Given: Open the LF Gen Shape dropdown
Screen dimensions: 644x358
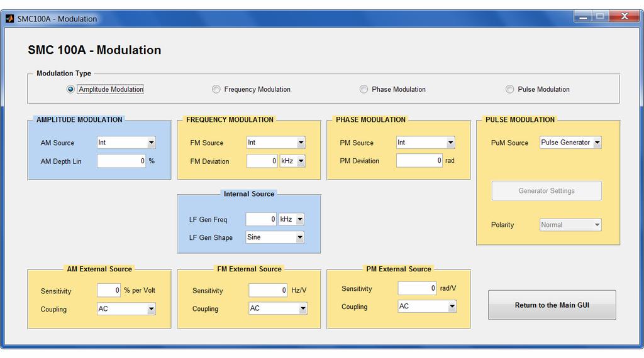Looking at the screenshot, I should click(x=275, y=237).
